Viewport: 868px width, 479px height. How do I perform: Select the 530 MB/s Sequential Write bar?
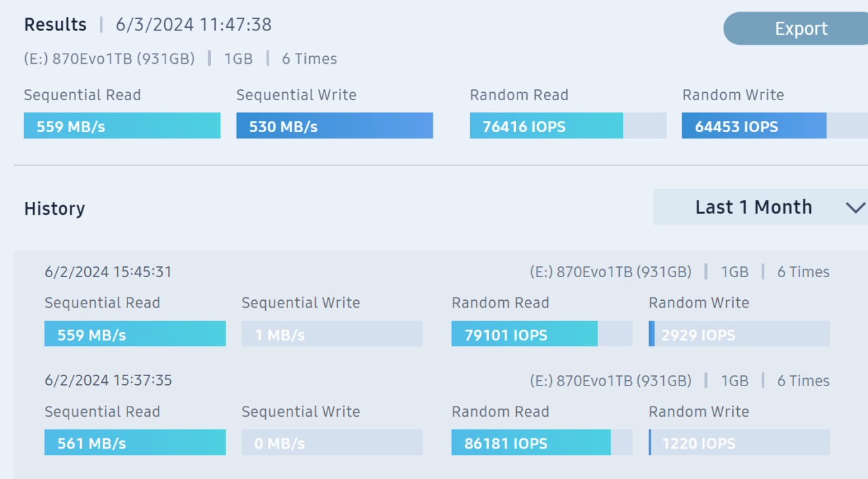334,126
